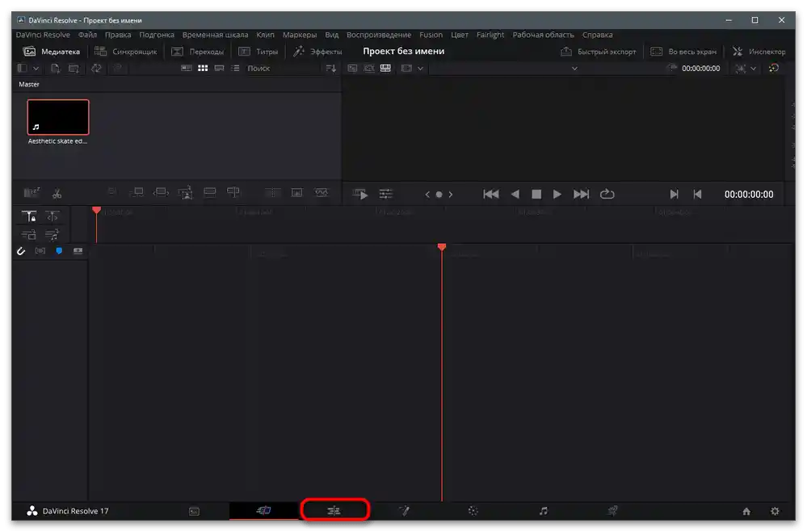Switch media pool to thumbnail grid view

point(203,68)
